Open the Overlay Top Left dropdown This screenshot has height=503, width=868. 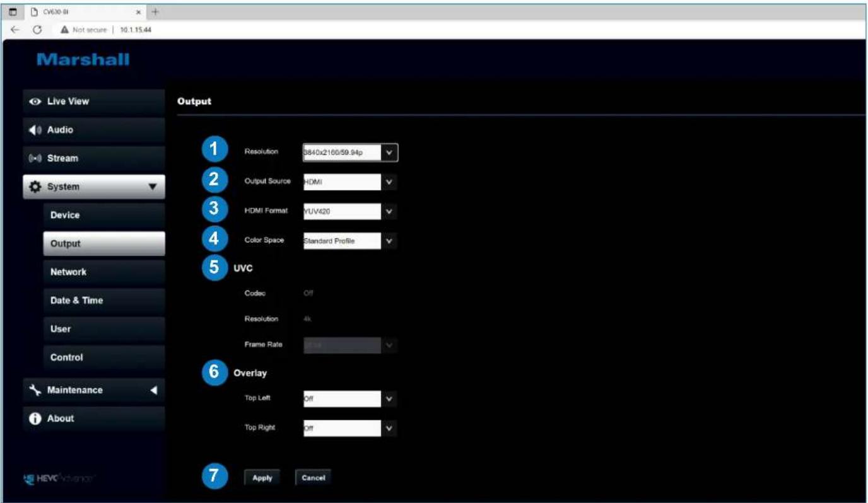tap(350, 399)
